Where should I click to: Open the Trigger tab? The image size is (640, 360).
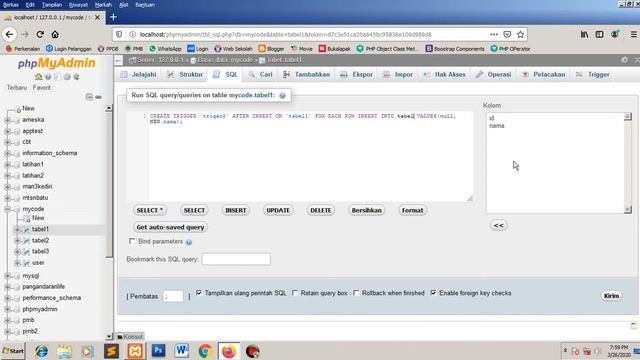593,74
